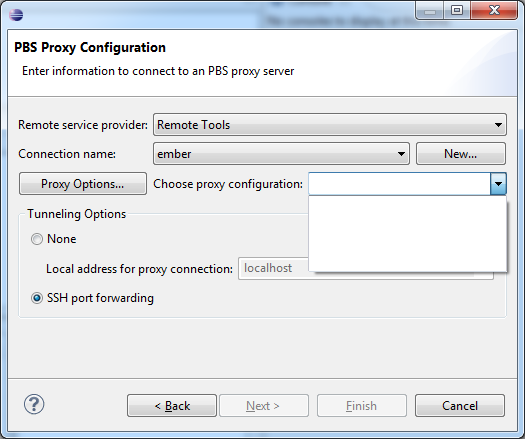Click the Eclipse icon in title bar
Image resolution: width=525 pixels, height=439 pixels.
click(x=16, y=15)
